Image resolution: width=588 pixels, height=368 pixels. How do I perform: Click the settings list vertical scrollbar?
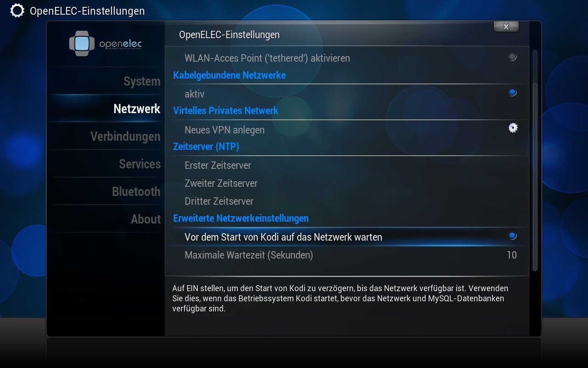(535, 160)
